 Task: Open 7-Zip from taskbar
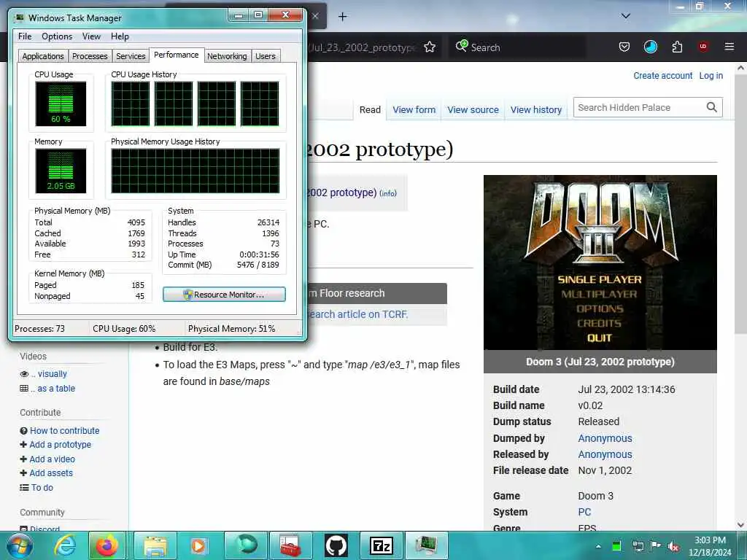pos(382,545)
